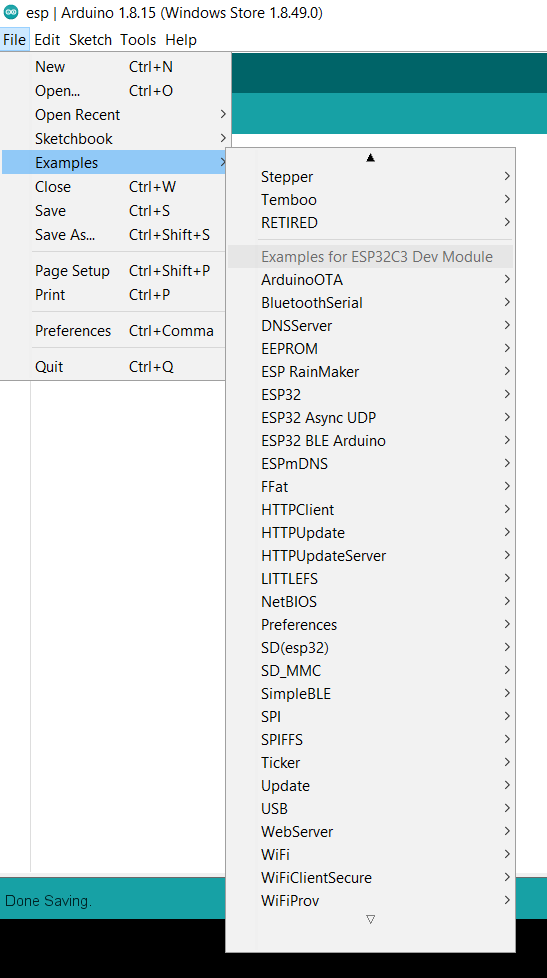The width and height of the screenshot is (547, 978).
Task: Open ESPmDNS examples submenu
Action: coord(370,464)
